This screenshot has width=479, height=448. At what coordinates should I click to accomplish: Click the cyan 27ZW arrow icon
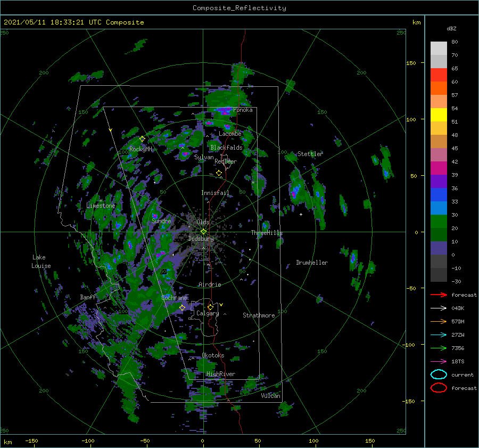439,335
